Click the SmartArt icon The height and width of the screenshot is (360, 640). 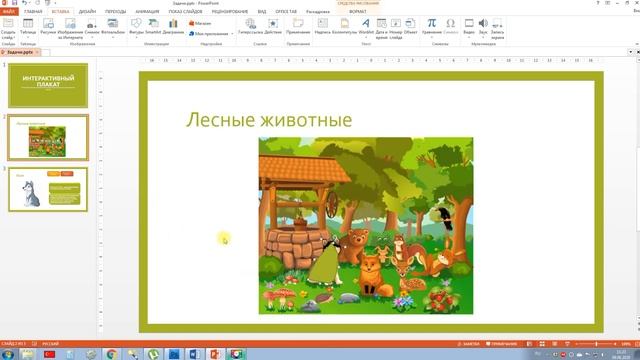(153, 23)
